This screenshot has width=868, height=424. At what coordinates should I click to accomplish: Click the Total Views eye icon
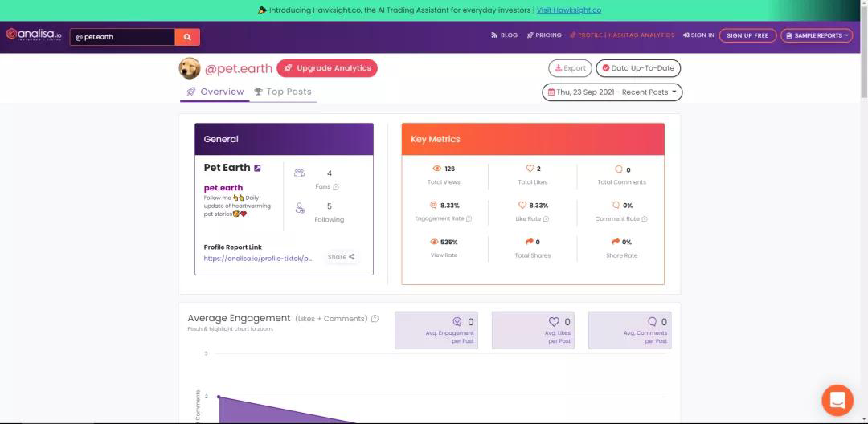[436, 169]
